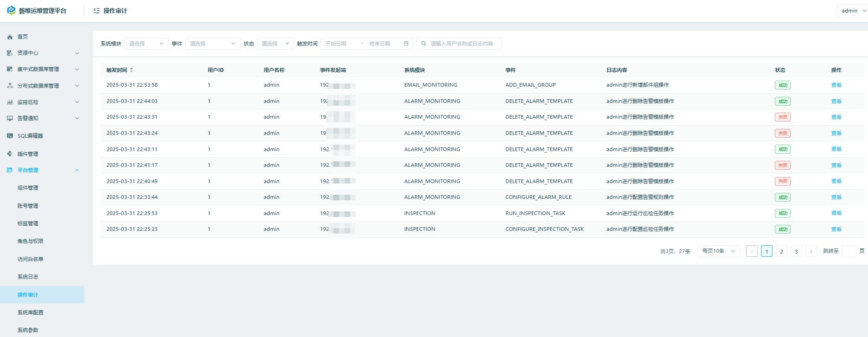Open 角色与权限 in the sidebar

click(x=31, y=241)
